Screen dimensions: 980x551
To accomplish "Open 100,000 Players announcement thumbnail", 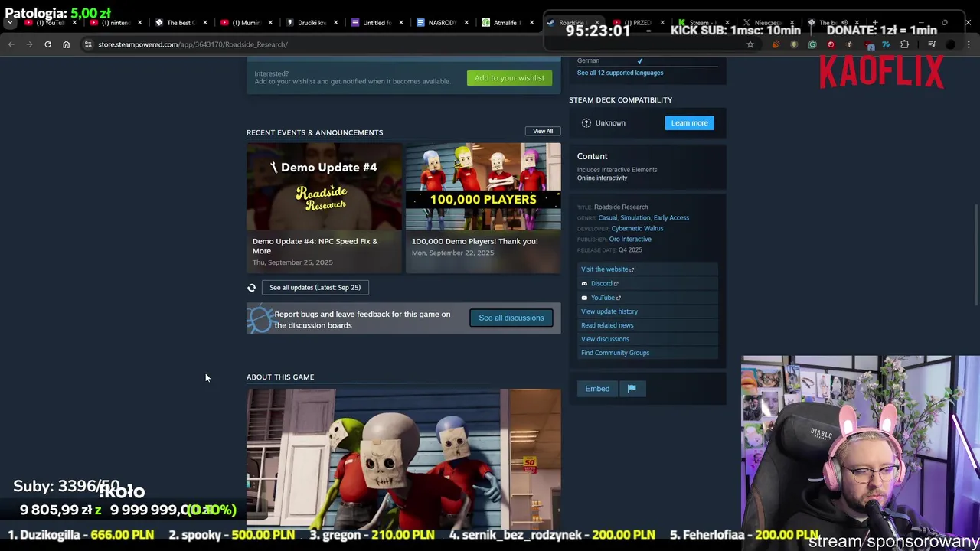I will point(483,186).
